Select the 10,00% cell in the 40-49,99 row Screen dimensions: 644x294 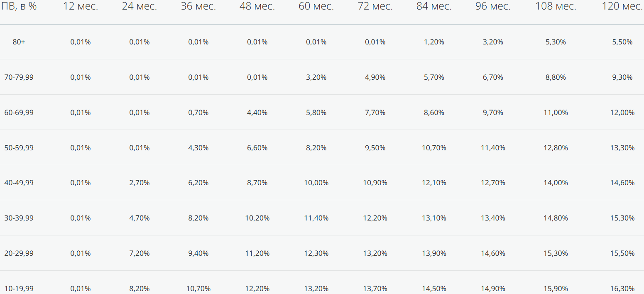pos(316,183)
